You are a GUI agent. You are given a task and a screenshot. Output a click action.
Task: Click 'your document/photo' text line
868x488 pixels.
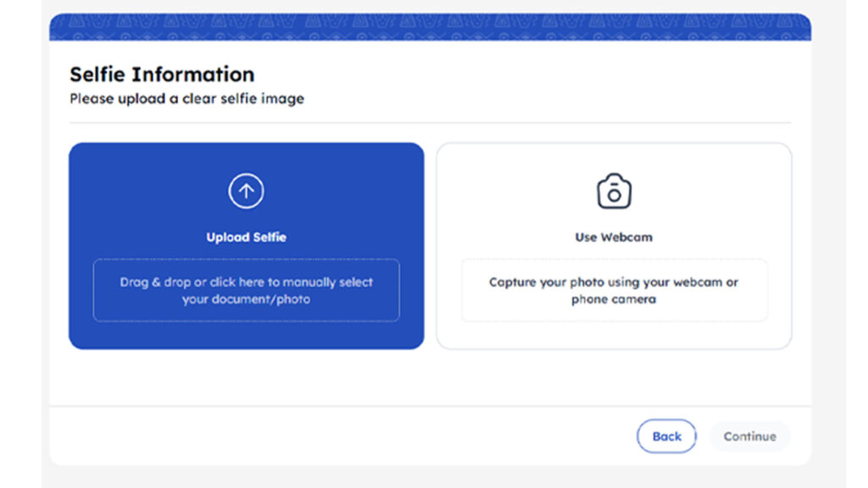247,299
